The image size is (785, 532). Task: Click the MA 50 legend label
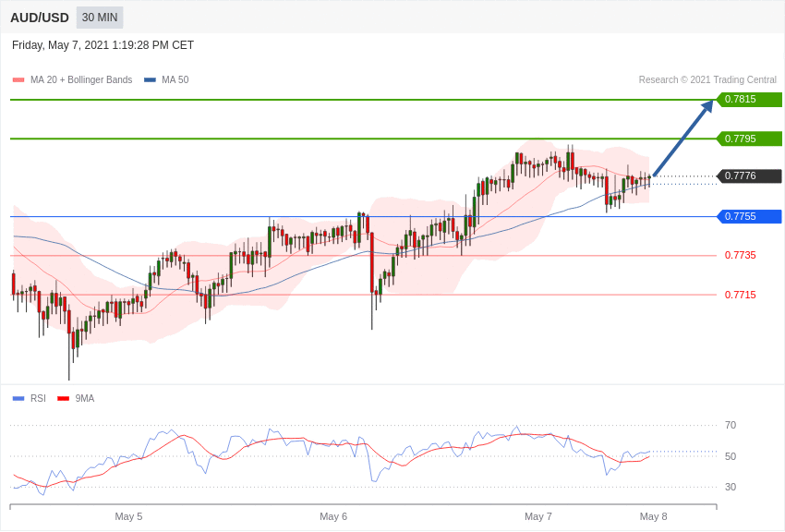[x=175, y=80]
